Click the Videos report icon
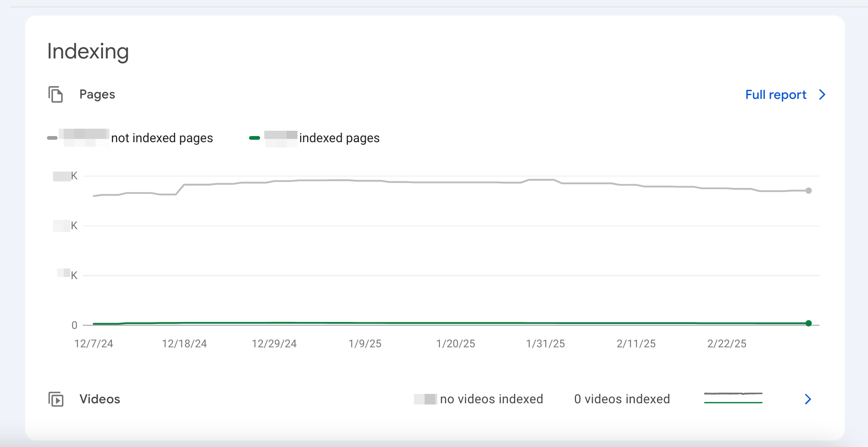The image size is (868, 447). pyautogui.click(x=56, y=399)
